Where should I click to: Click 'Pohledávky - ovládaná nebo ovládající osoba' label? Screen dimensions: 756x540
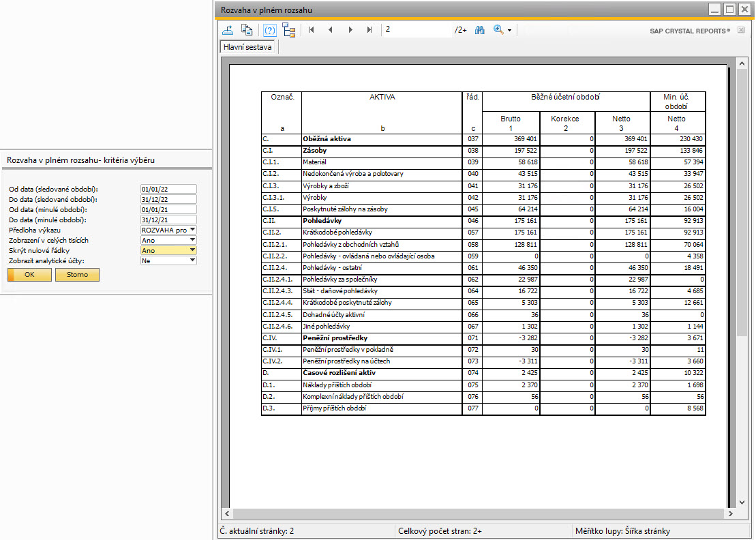point(368,256)
